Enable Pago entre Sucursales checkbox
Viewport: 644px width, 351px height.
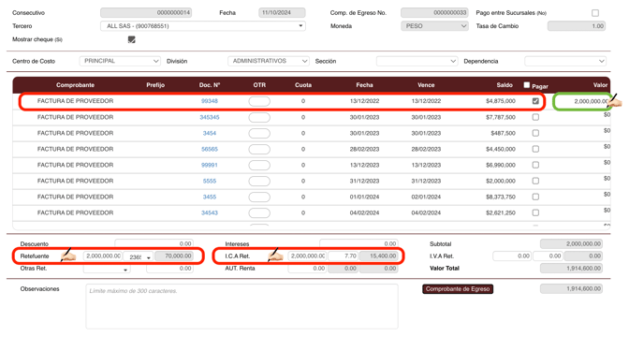(x=595, y=13)
